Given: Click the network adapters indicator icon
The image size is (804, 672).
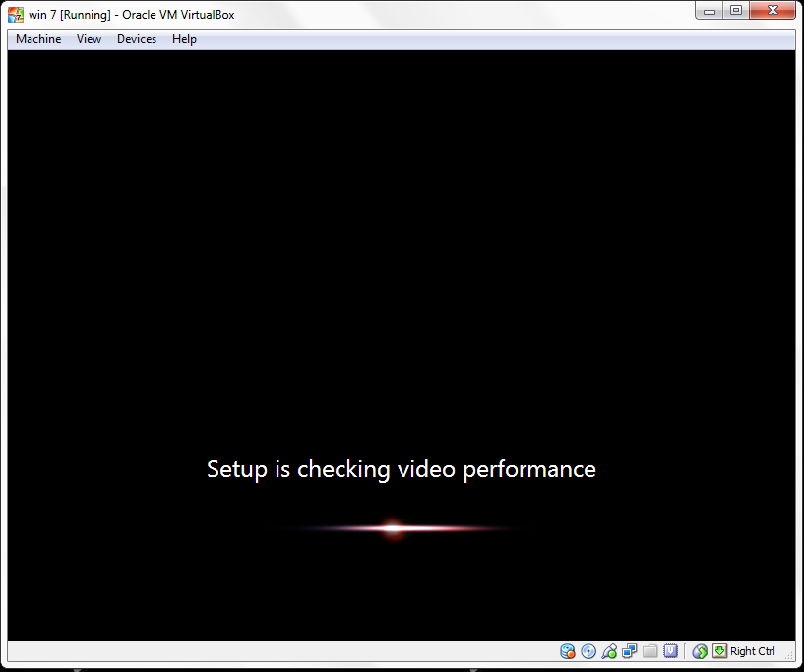Looking at the screenshot, I should (x=630, y=651).
